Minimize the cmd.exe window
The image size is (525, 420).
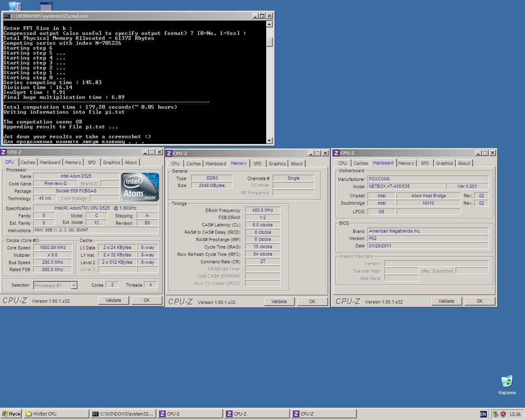pyautogui.click(x=255, y=16)
